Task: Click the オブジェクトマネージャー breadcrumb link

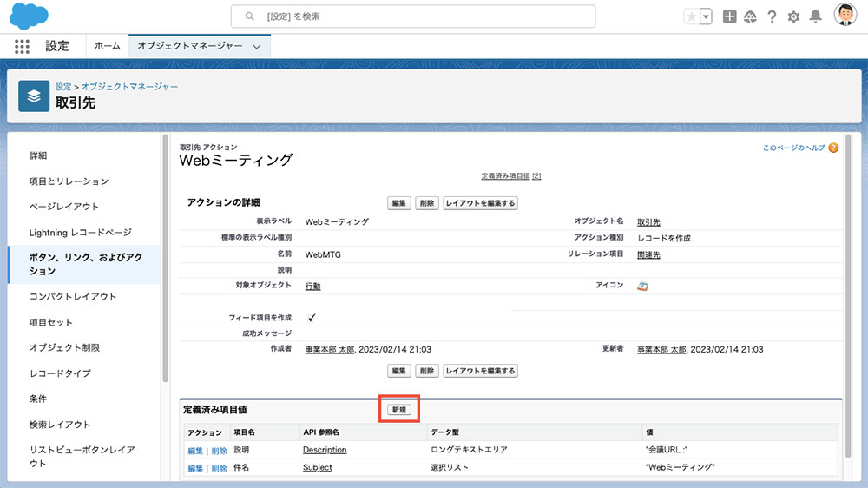Action: [x=129, y=87]
